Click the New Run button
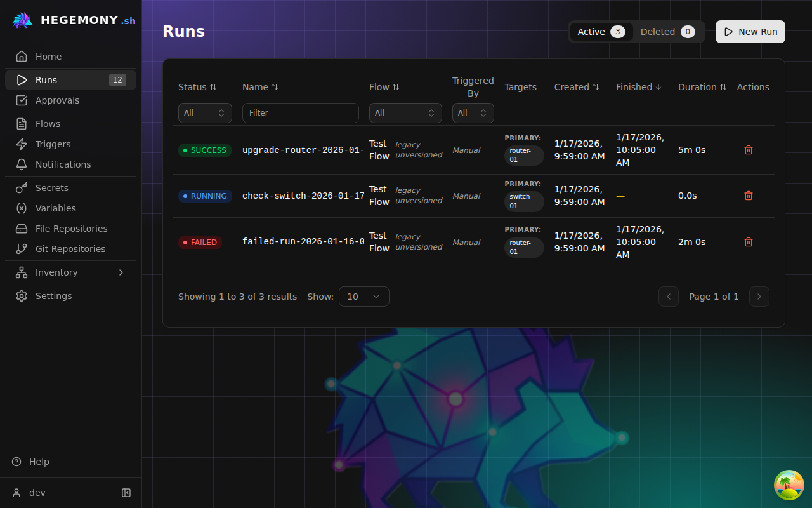812x508 pixels. pos(750,32)
